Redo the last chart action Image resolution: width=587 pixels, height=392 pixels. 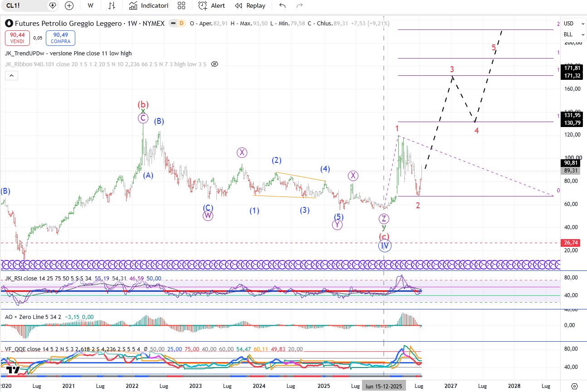click(x=299, y=5)
